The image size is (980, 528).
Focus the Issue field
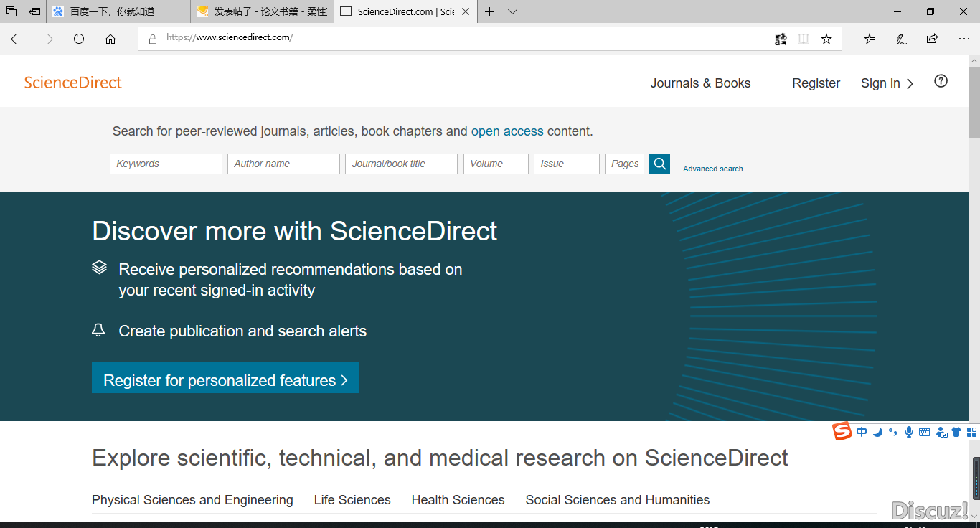pyautogui.click(x=567, y=164)
